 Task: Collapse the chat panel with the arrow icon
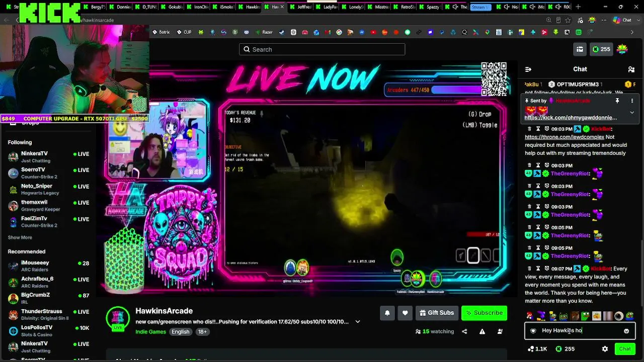(528, 69)
